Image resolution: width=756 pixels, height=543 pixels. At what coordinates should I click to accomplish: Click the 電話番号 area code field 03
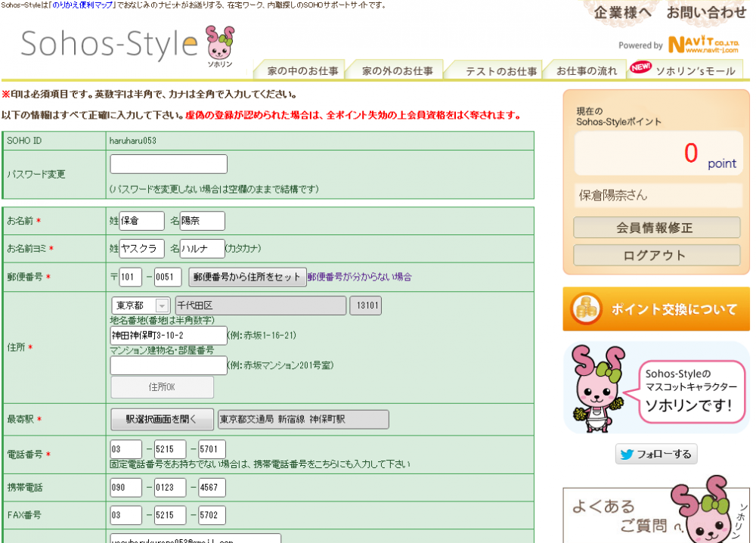125,449
